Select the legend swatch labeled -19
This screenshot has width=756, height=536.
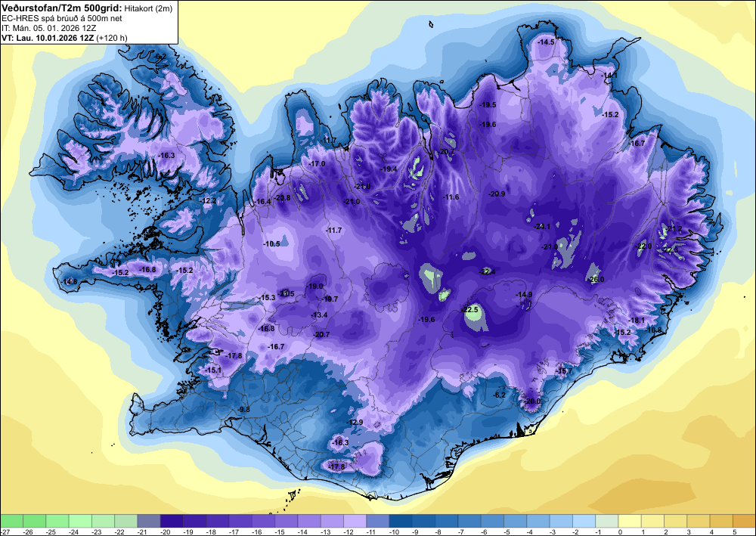click(x=194, y=521)
